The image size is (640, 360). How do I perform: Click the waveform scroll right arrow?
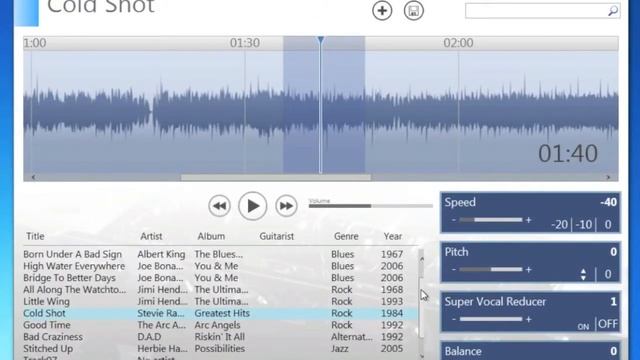[x=608, y=177]
